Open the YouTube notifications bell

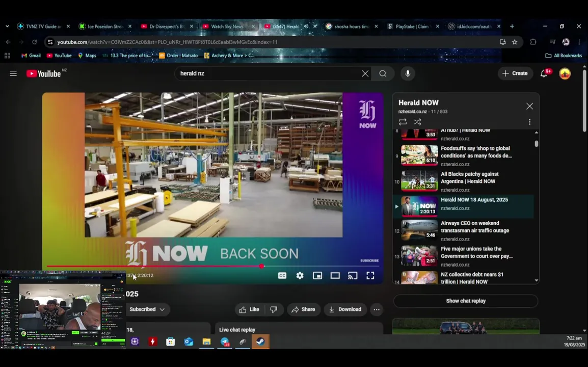[544, 73]
